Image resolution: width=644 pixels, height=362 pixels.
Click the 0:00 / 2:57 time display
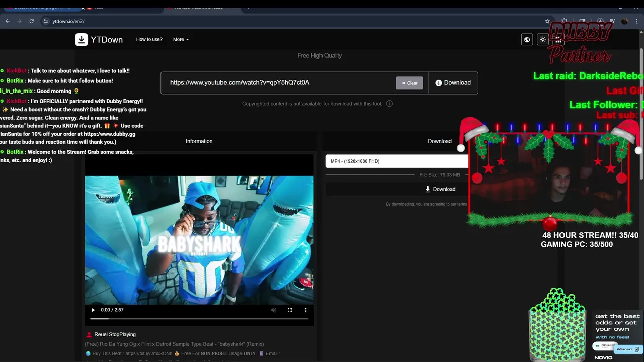112,310
